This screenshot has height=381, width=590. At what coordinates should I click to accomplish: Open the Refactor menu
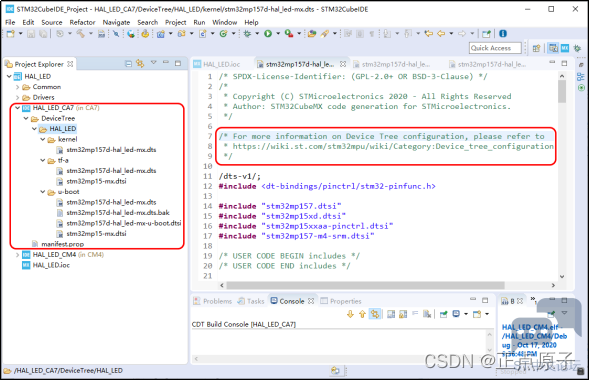82,23
